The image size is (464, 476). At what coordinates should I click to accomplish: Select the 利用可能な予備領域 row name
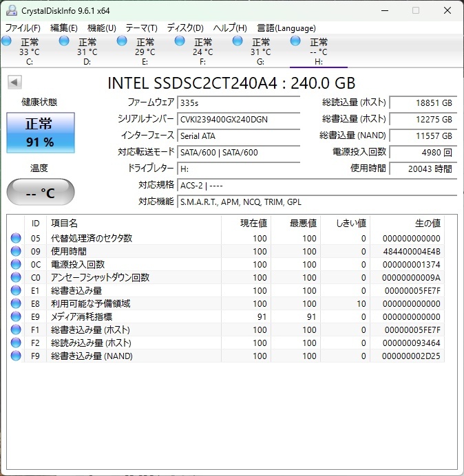[90, 303]
